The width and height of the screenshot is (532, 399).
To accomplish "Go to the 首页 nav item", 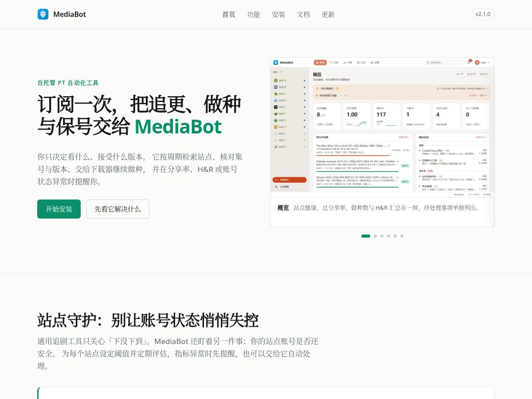I will coord(229,14).
